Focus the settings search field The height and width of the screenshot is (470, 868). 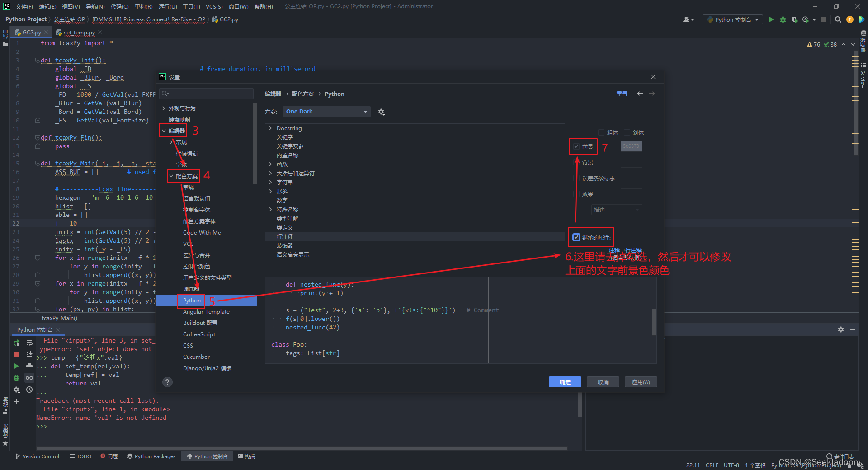(207, 94)
